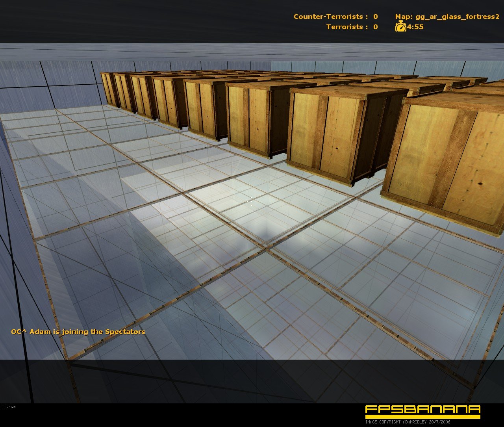Click the "Counter-Terrorists : 0" score text
The width and height of the screenshot is (504, 427).
[335, 17]
